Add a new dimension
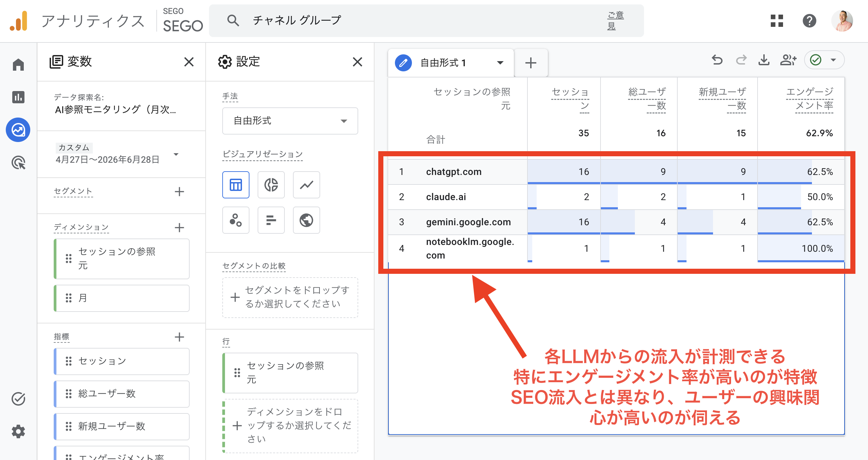The image size is (868, 460). click(179, 228)
